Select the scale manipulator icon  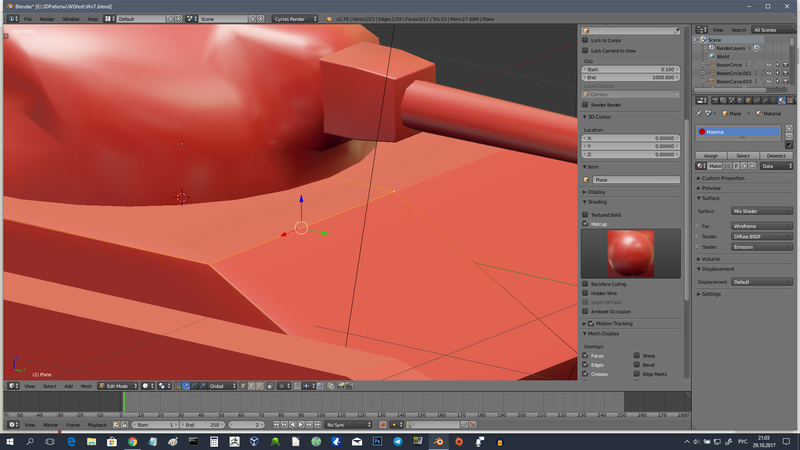pyautogui.click(x=203, y=386)
